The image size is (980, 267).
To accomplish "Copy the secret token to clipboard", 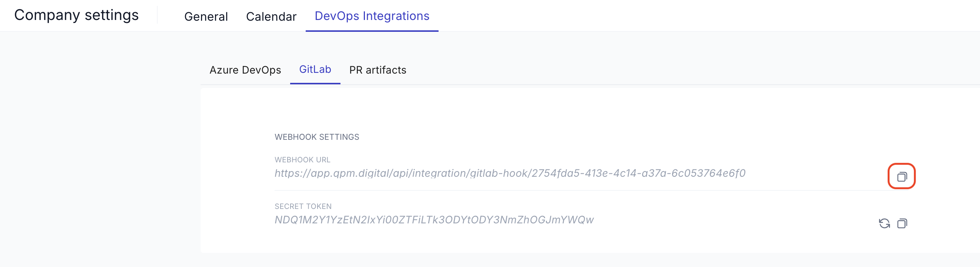I will (902, 223).
